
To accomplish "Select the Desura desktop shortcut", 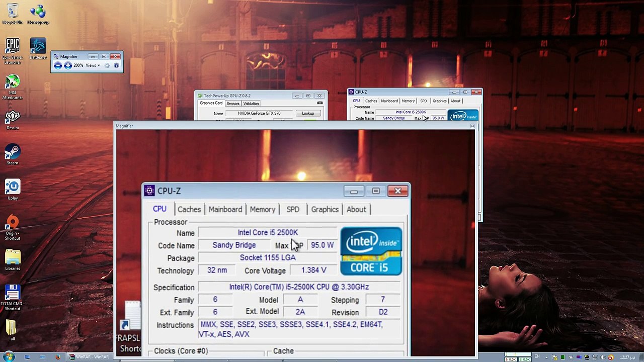I will pyautogui.click(x=13, y=120).
